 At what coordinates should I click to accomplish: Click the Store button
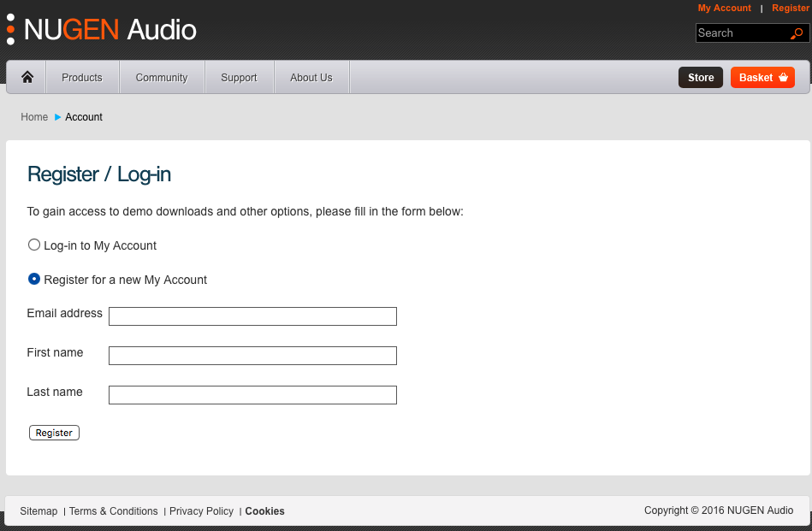pyautogui.click(x=701, y=77)
